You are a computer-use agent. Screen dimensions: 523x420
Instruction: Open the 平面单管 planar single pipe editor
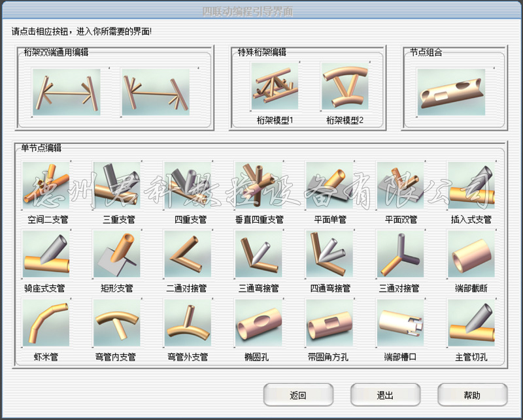[x=329, y=186]
